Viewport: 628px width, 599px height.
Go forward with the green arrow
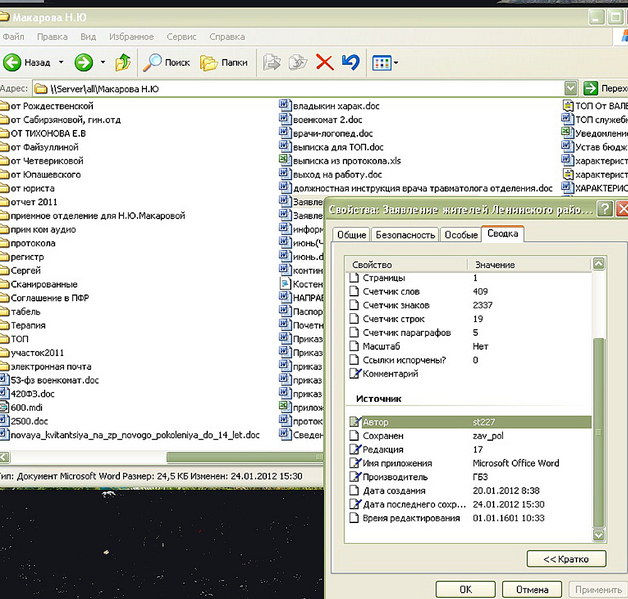click(x=84, y=62)
